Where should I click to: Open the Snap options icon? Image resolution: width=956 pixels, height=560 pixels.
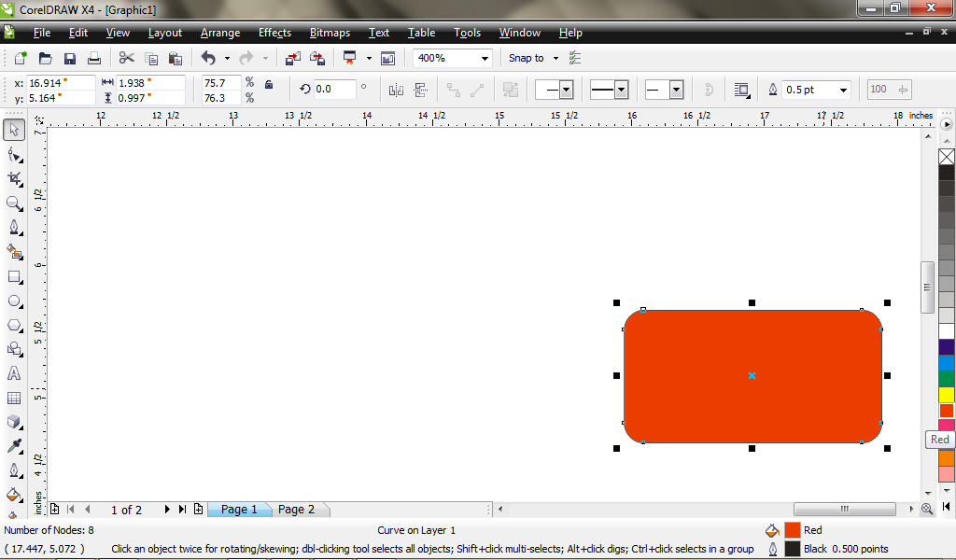575,58
